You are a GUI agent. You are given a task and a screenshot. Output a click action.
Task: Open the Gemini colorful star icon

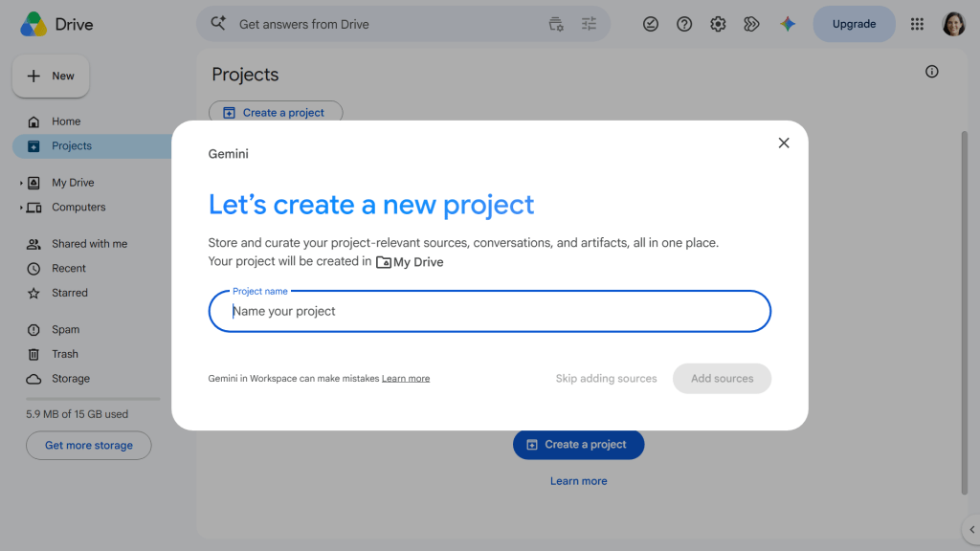click(x=788, y=24)
